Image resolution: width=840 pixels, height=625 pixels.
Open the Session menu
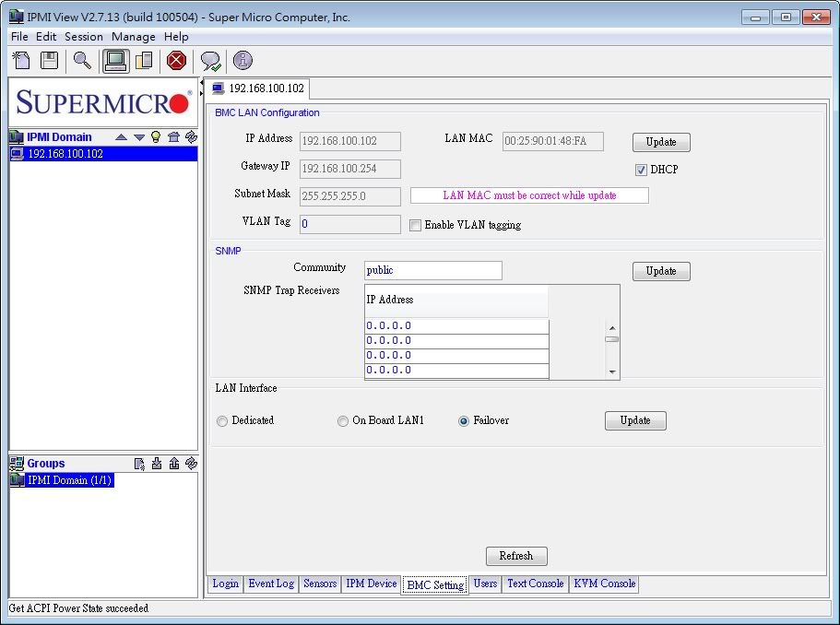[84, 37]
